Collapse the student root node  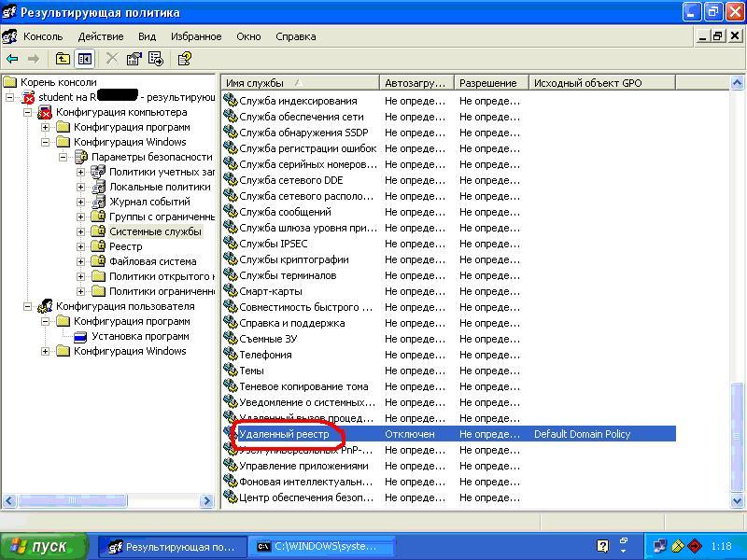[9, 97]
